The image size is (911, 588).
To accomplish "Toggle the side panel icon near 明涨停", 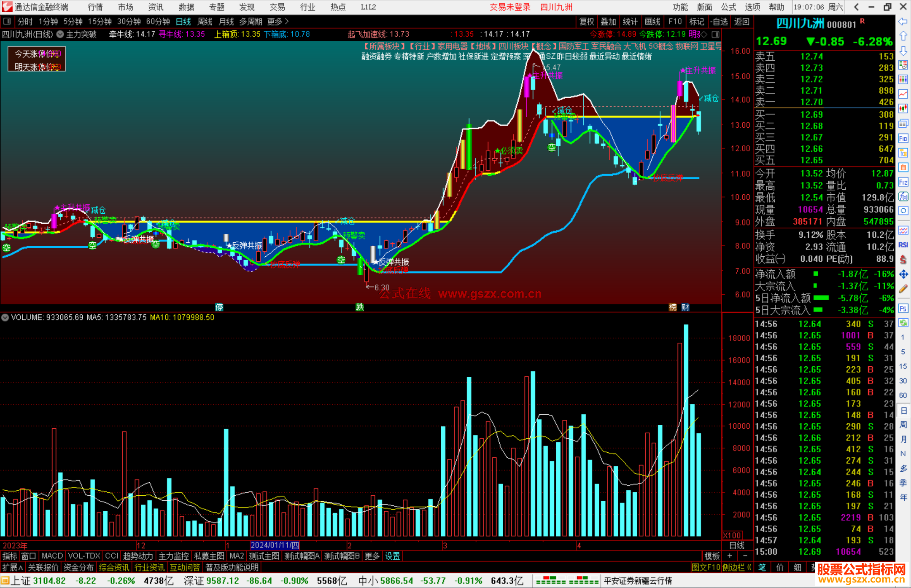I will tap(716, 34).
